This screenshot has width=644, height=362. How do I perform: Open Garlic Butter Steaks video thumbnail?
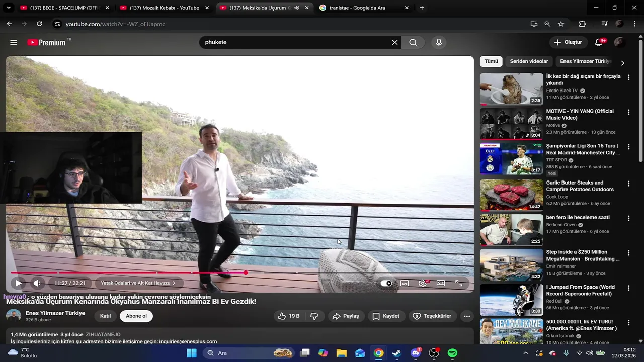[x=511, y=195]
